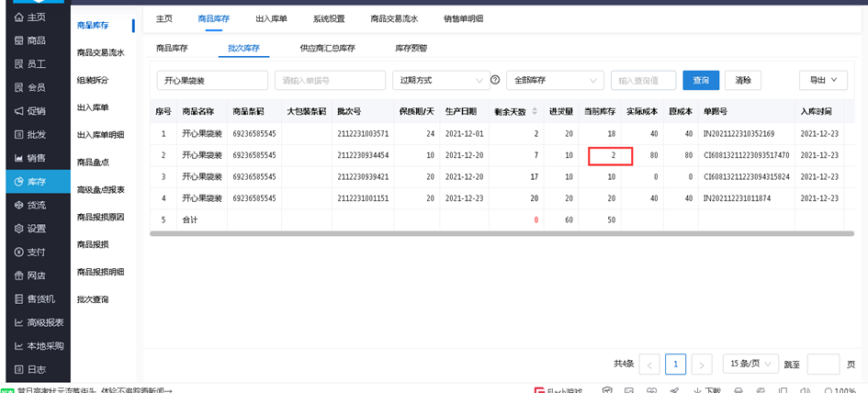This screenshot has height=393, width=868.
Task: Click the help question-mark icon beside 过期方式
Action: [495, 81]
